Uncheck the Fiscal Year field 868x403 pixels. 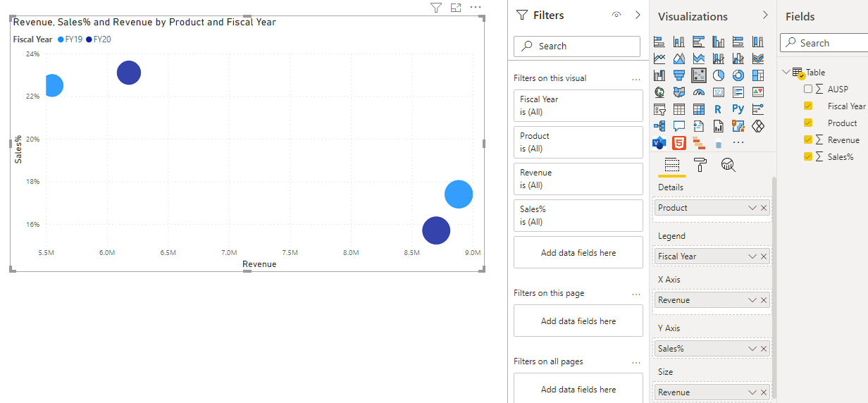pos(808,106)
